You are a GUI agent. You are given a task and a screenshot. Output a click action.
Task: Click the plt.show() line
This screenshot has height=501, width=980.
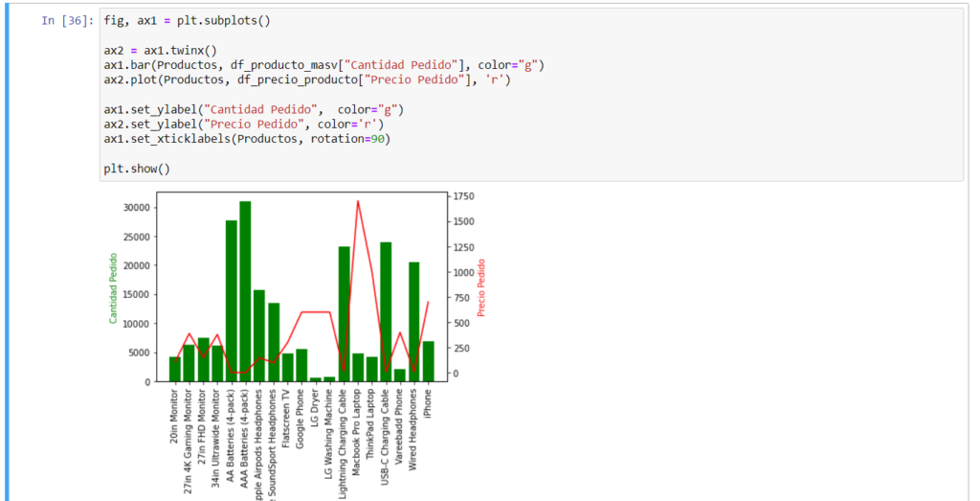tap(136, 169)
